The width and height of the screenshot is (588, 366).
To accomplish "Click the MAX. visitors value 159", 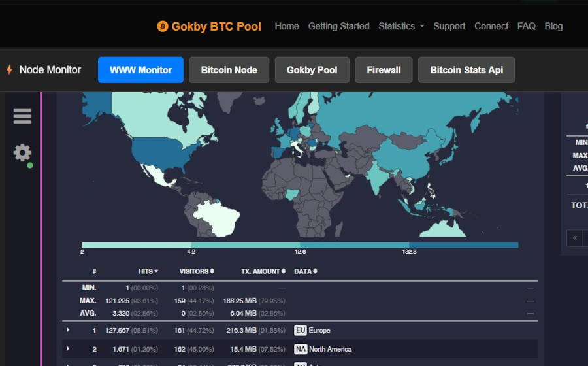I will 180,301.
